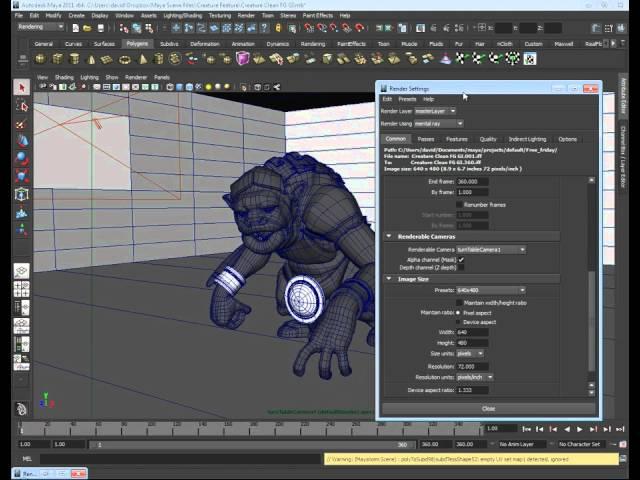The image size is (640, 480).
Task: Click the End frame input field
Action: tap(472, 181)
